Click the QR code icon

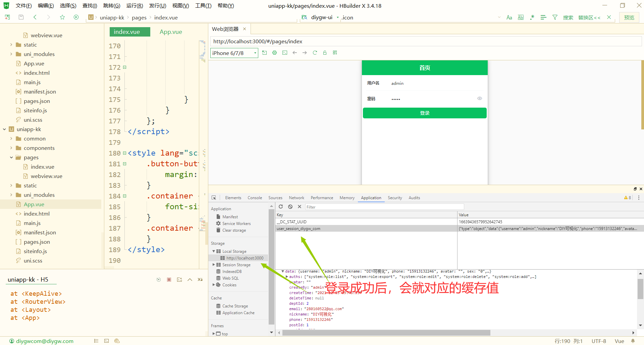coord(335,53)
